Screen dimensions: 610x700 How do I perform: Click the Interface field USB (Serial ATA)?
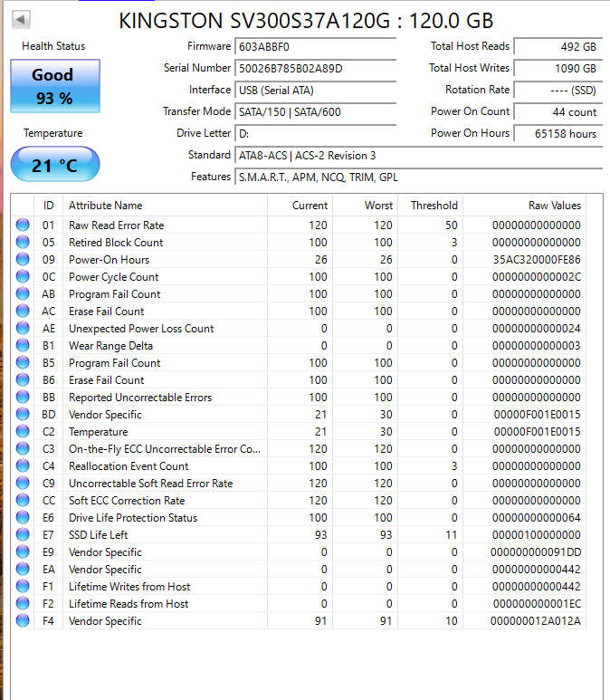point(316,91)
